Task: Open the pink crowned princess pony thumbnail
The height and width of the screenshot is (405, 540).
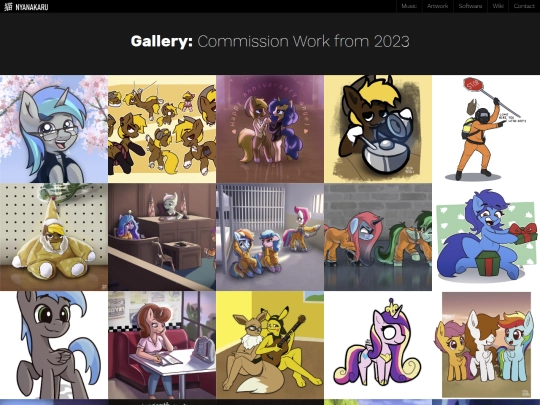Action: [x=378, y=345]
